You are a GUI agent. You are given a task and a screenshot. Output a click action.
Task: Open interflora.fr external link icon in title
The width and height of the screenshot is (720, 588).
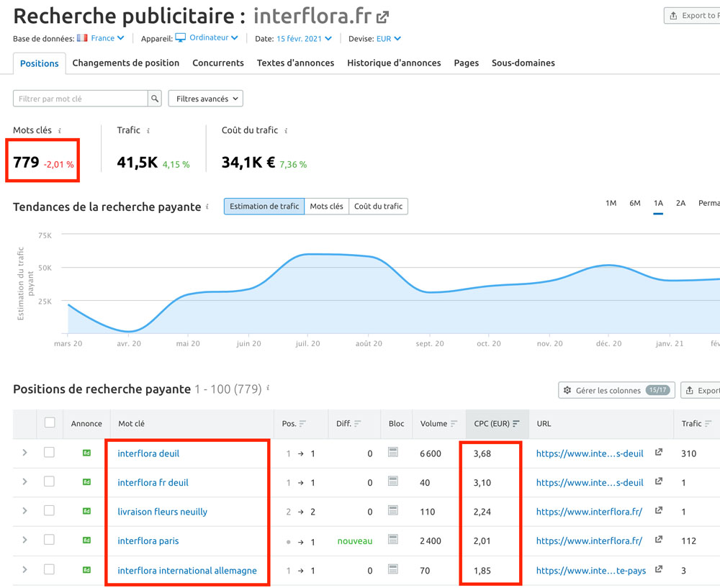[382, 17]
